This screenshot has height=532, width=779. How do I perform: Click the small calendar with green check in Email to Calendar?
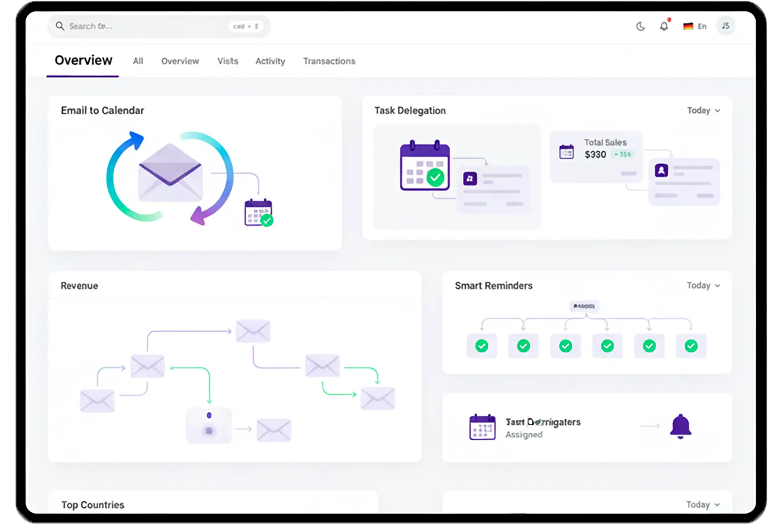[x=258, y=213]
